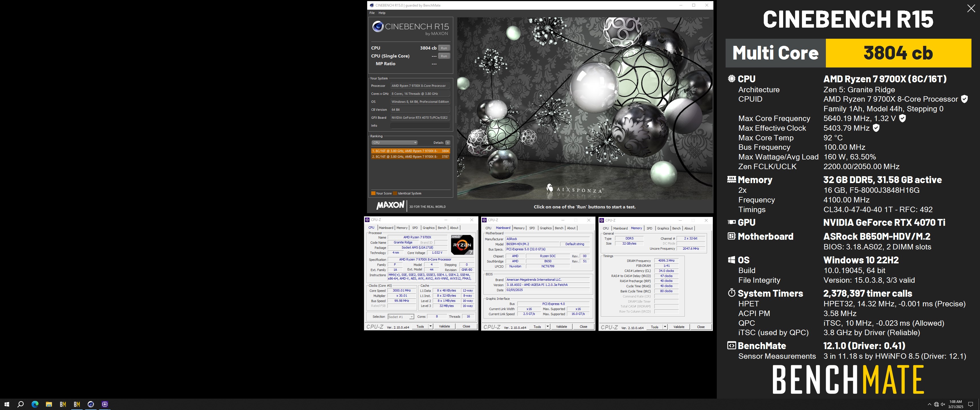Expand the Tools arrow in the first CPU-Z window

(430, 326)
